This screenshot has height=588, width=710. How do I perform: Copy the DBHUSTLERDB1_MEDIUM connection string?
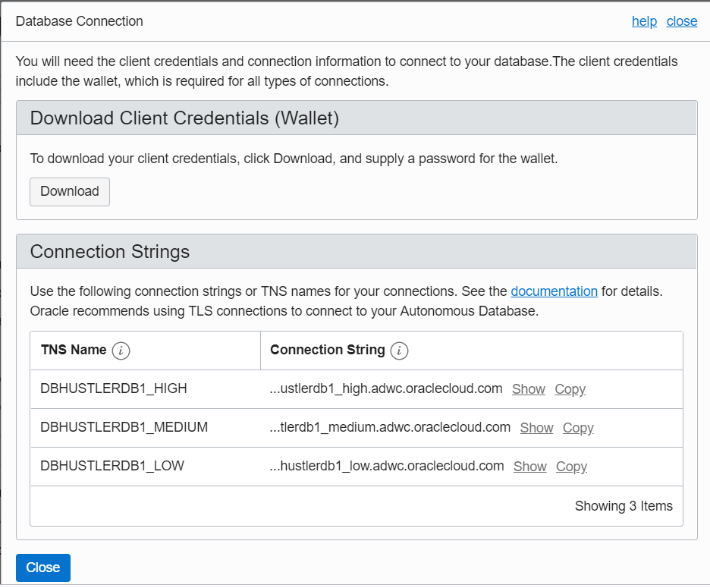point(578,428)
